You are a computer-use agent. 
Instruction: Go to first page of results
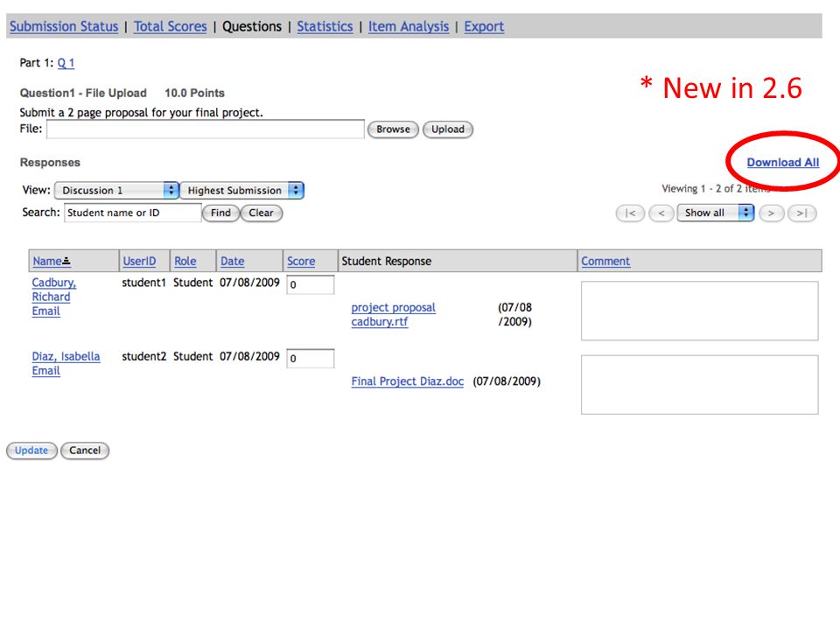click(630, 213)
